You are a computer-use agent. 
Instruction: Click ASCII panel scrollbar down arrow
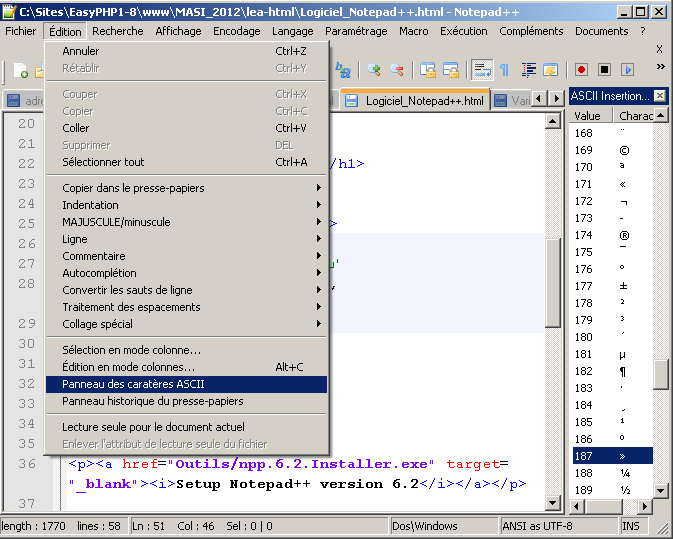(x=661, y=490)
